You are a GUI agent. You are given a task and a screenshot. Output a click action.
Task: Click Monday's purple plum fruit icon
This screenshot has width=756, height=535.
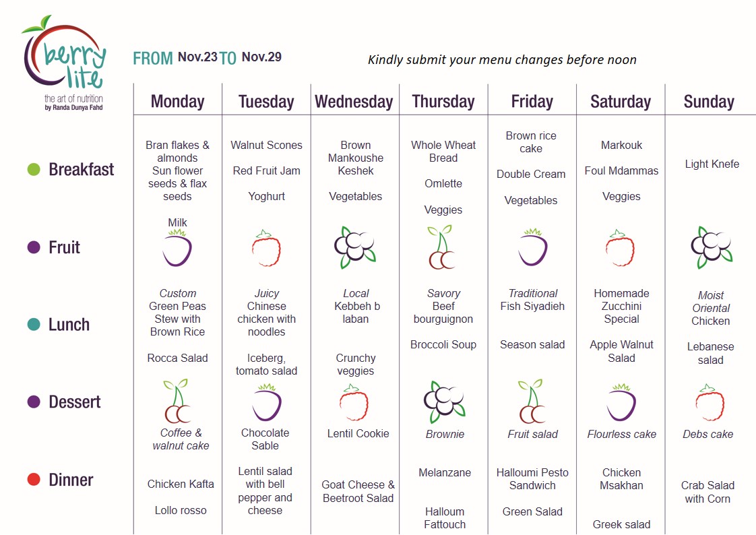click(177, 248)
